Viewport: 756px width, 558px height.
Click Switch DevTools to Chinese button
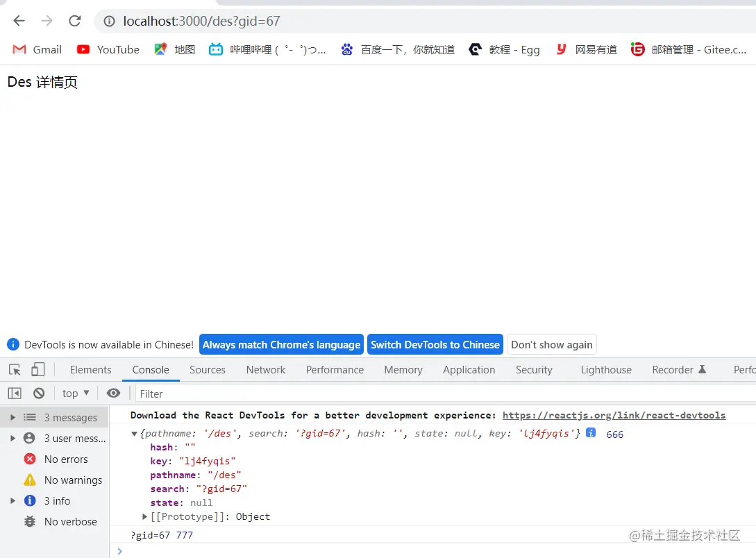click(435, 344)
